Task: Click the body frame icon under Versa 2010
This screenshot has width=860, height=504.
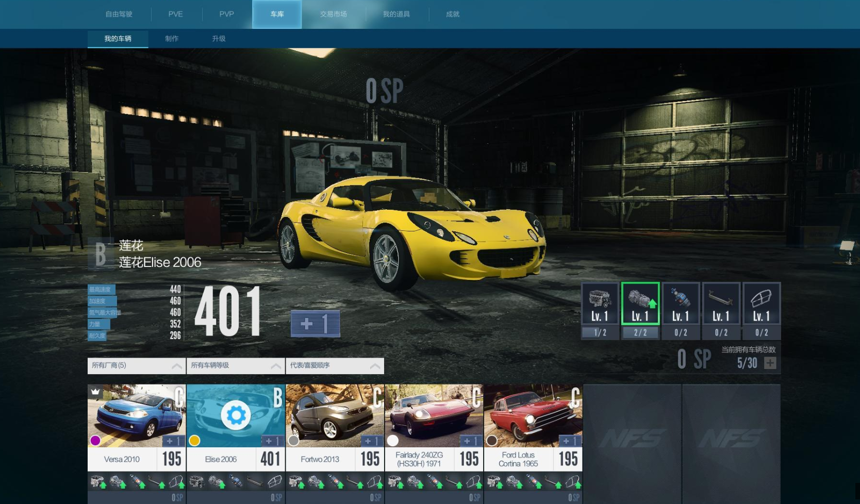Action: coord(176,482)
